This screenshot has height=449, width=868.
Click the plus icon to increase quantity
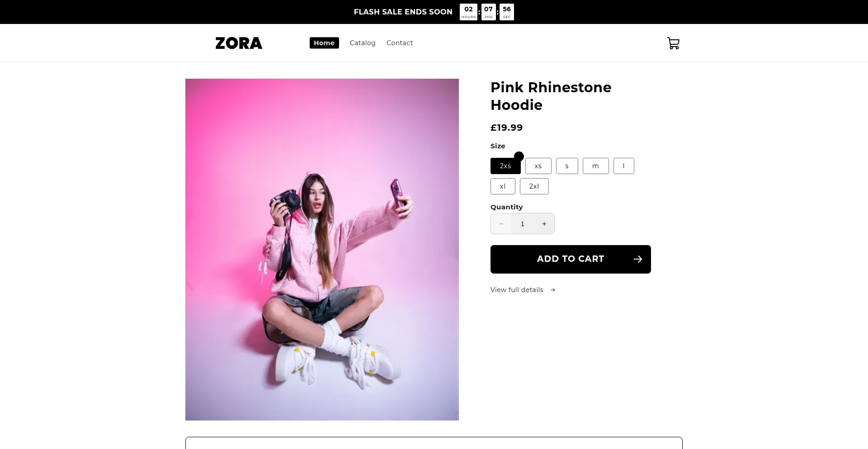(544, 224)
